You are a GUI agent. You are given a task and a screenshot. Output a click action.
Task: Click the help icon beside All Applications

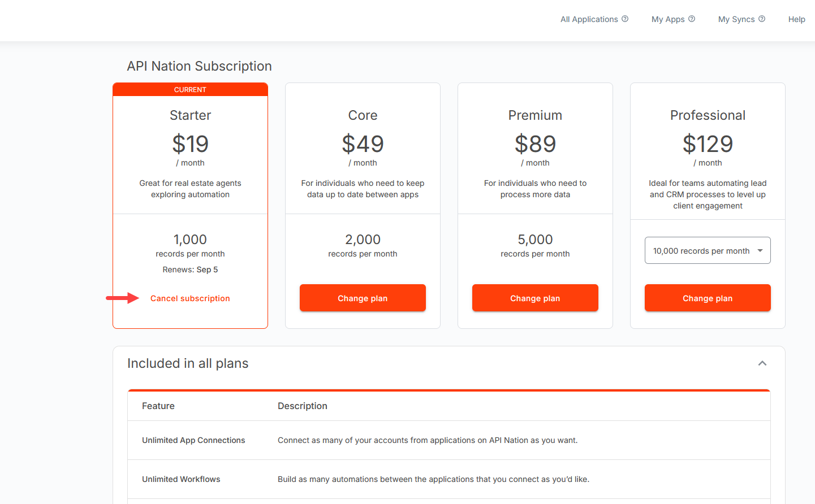pyautogui.click(x=625, y=19)
